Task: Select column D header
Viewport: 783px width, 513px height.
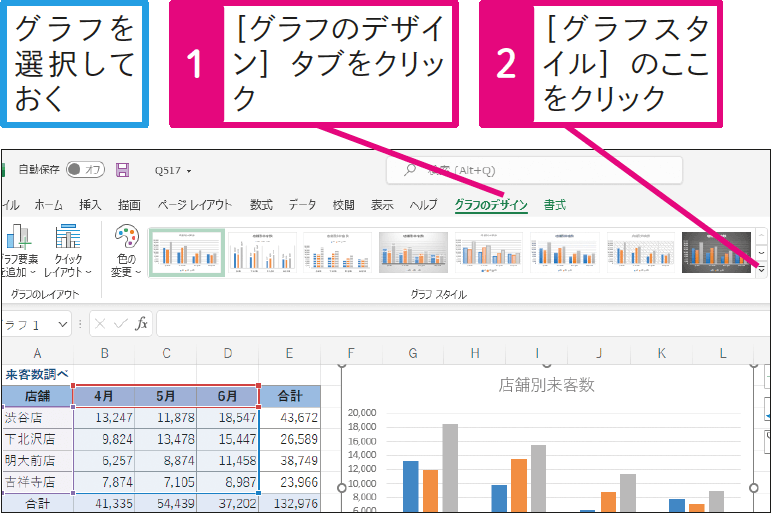Action: [228, 354]
